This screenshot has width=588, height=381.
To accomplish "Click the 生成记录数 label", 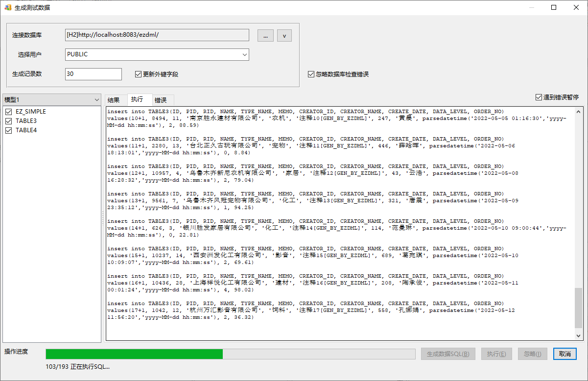I will pyautogui.click(x=27, y=74).
